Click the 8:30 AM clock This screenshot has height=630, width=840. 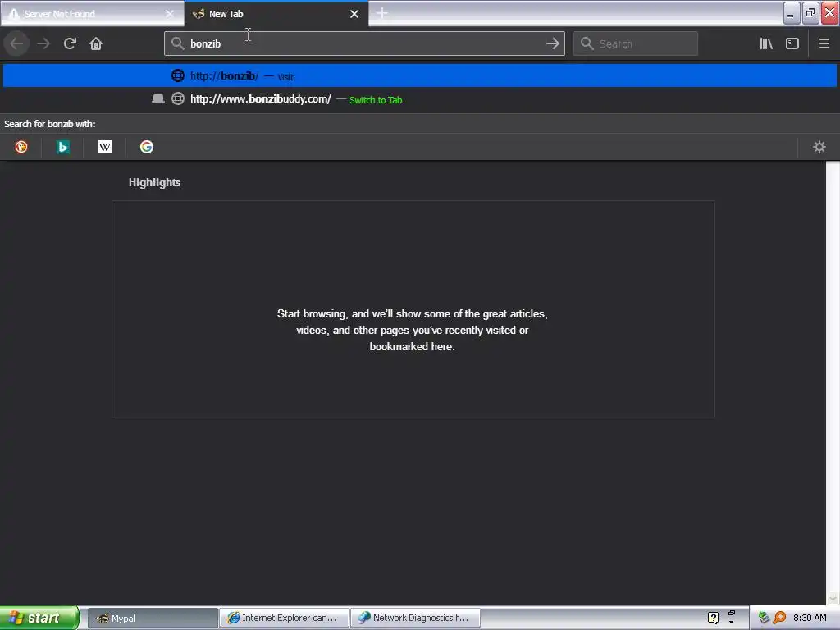pos(810,618)
